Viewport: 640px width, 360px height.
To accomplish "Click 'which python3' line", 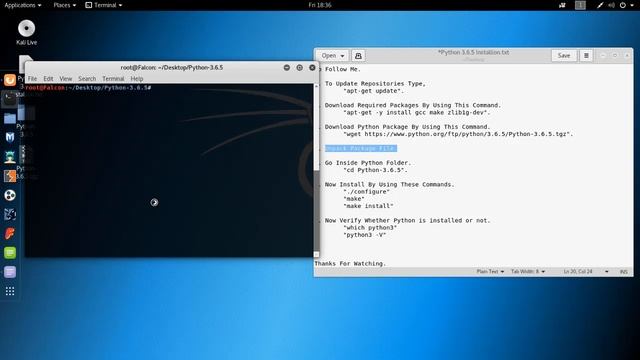I will tap(370, 227).
